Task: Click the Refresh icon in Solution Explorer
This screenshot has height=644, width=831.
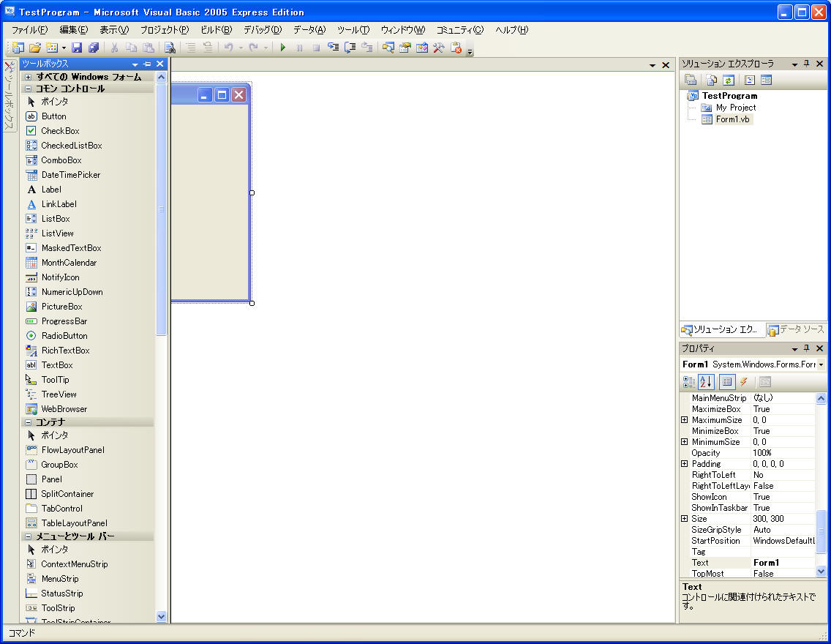Action: point(729,80)
